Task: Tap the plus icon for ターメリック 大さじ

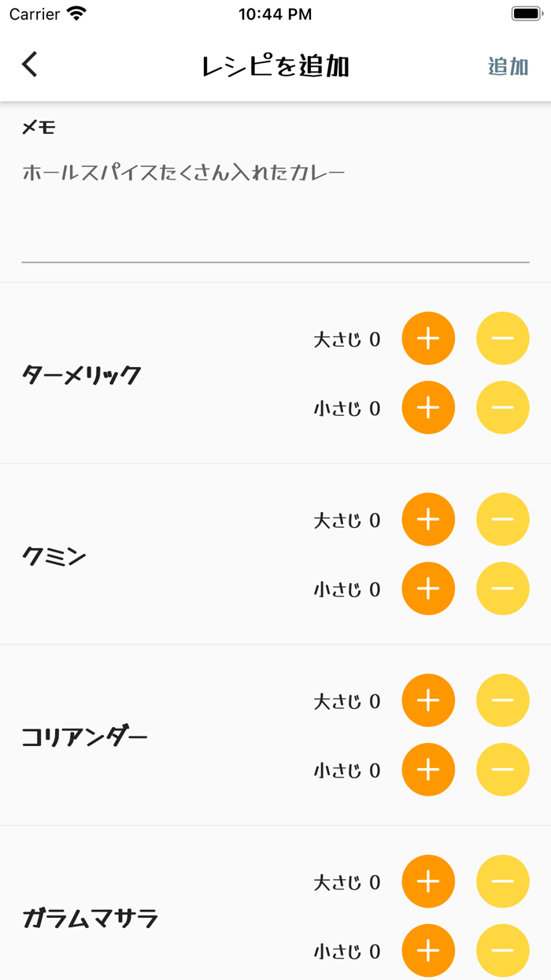Action: (x=428, y=338)
